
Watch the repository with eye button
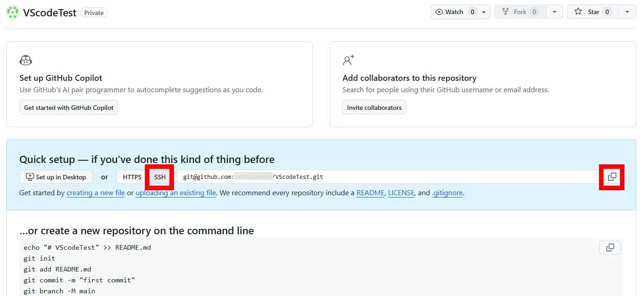click(x=450, y=12)
